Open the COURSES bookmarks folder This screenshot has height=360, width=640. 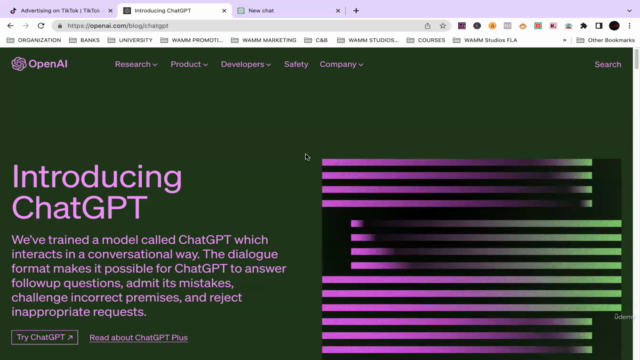point(426,40)
